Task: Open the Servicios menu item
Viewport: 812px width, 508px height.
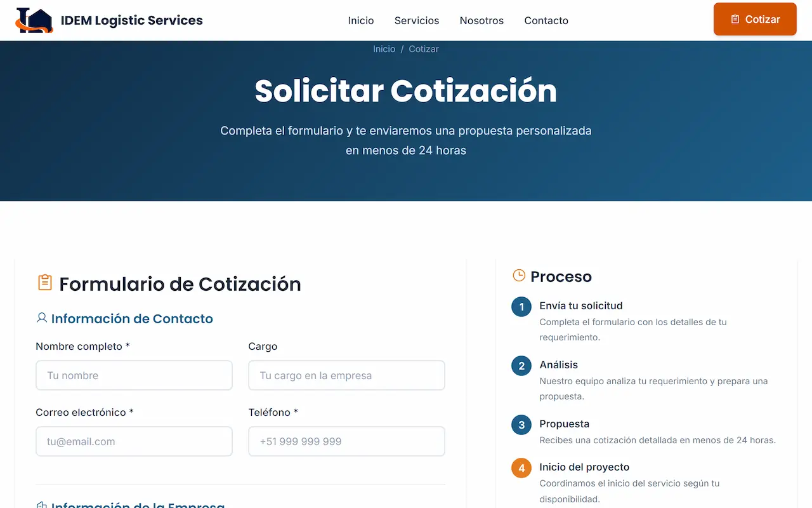Action: [416, 20]
